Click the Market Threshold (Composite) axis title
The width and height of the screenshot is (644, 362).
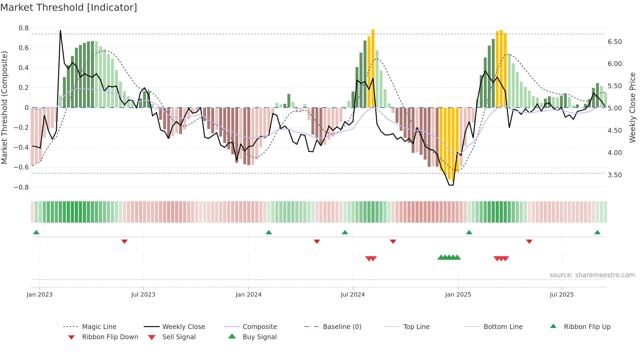[4, 107]
